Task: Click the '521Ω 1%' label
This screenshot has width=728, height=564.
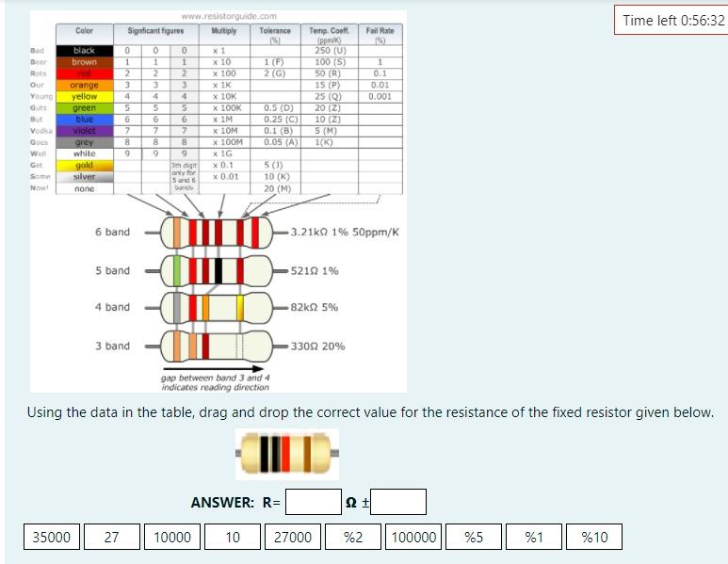Action: pyautogui.click(x=315, y=270)
